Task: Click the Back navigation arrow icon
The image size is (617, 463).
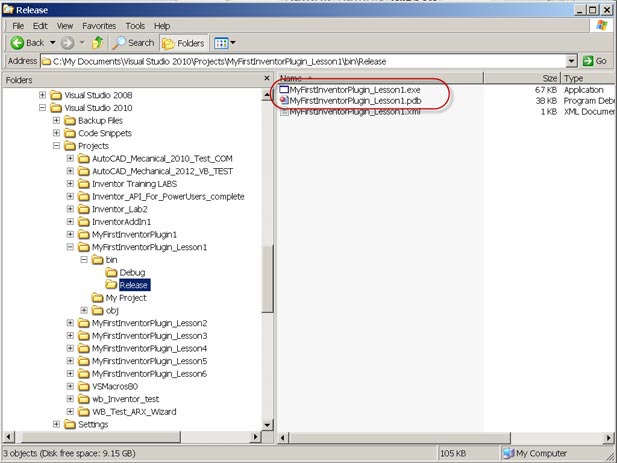Action: pos(18,43)
